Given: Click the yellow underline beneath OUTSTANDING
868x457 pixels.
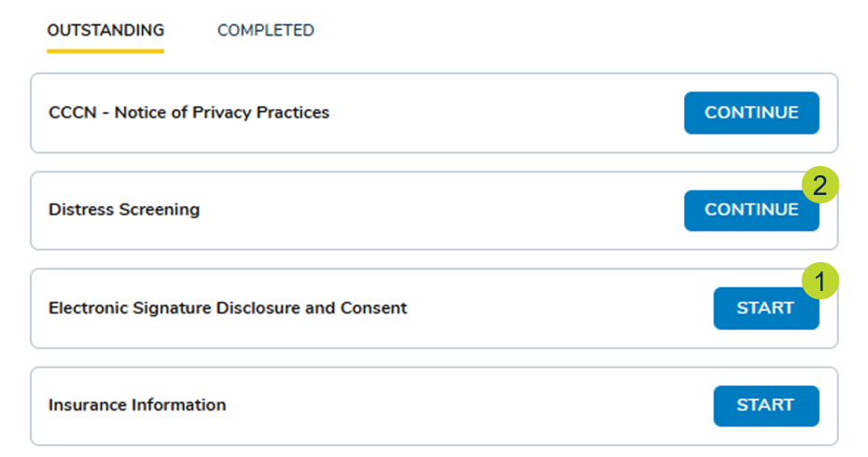Looking at the screenshot, I should 105,50.
